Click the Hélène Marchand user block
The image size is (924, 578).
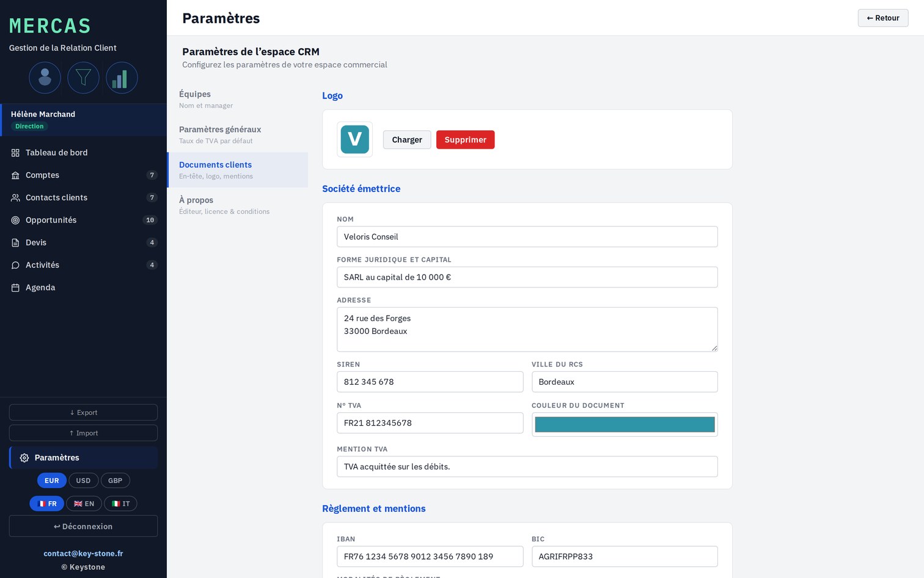[83, 120]
